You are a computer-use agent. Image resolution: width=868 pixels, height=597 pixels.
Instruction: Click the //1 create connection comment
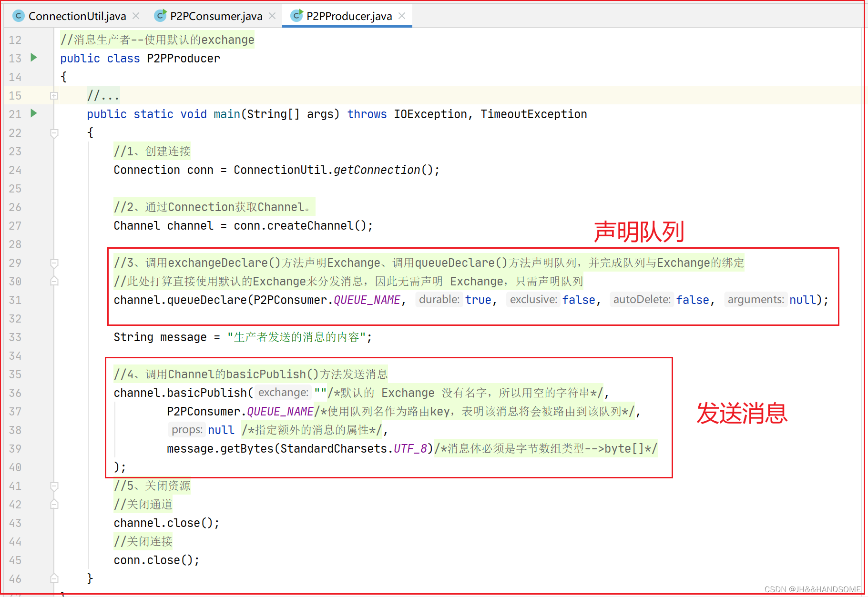(x=152, y=152)
